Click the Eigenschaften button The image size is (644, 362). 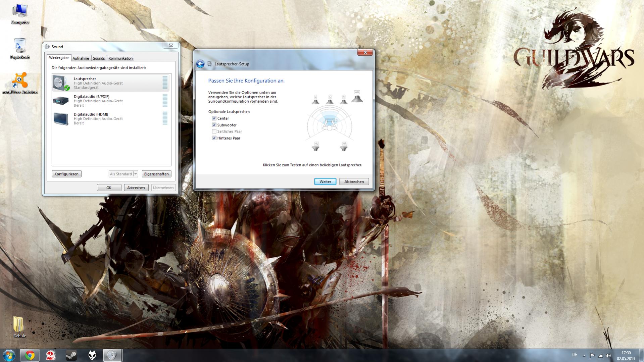coord(156,174)
